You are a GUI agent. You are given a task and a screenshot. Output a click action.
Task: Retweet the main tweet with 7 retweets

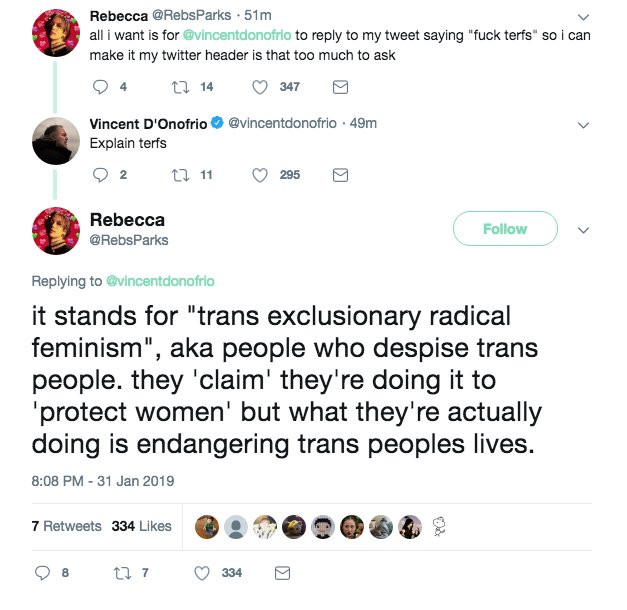122,573
